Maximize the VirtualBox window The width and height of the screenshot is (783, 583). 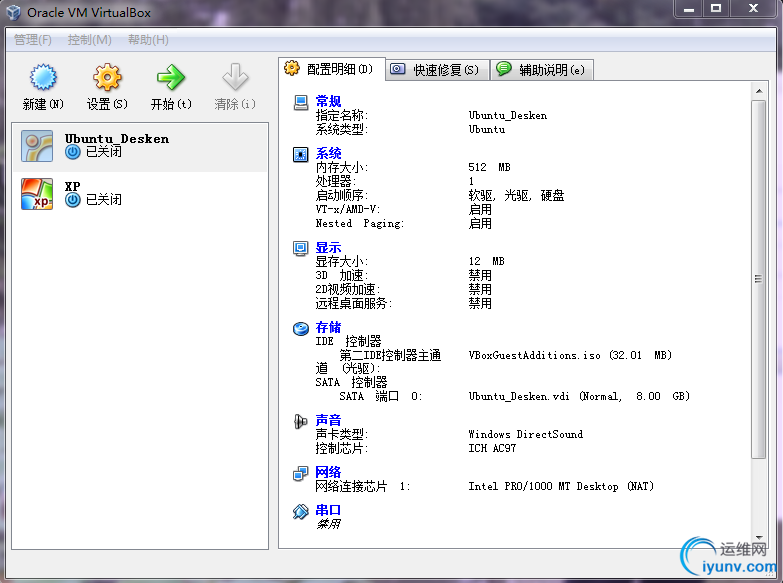pos(716,9)
